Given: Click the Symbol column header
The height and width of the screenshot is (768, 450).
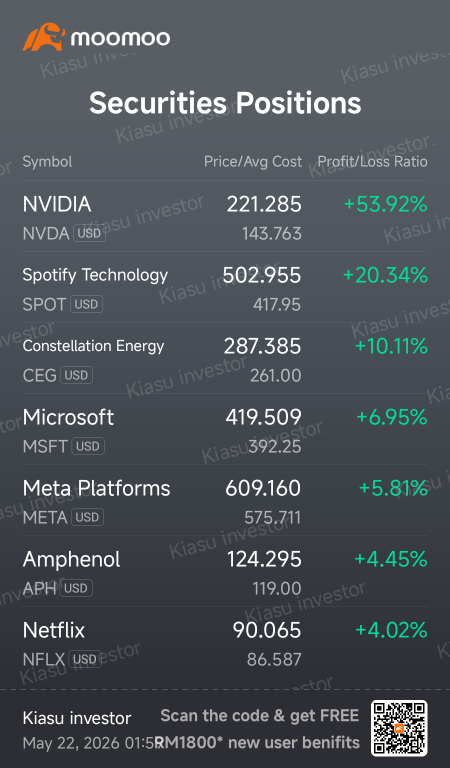Looking at the screenshot, I should tap(47, 162).
